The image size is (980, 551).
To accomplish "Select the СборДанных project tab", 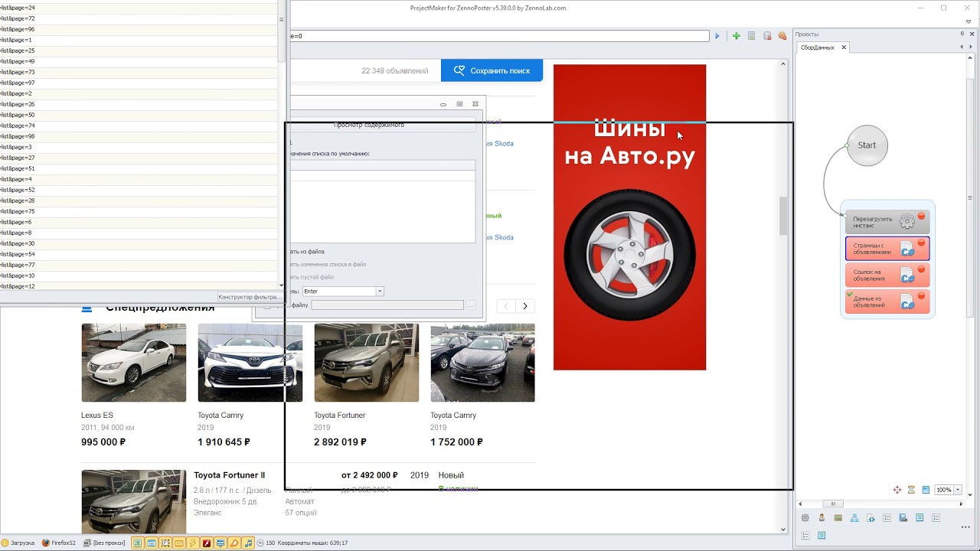I will (x=818, y=47).
